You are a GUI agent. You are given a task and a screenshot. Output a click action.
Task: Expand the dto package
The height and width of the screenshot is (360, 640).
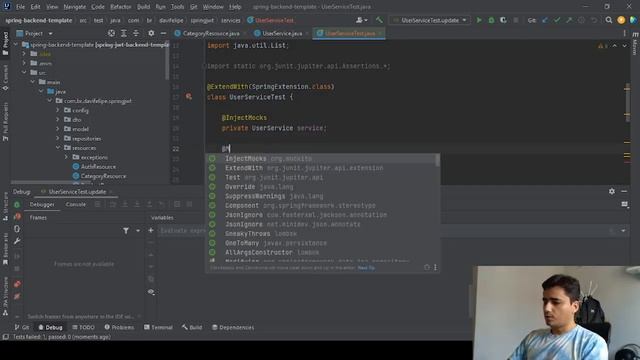58,120
